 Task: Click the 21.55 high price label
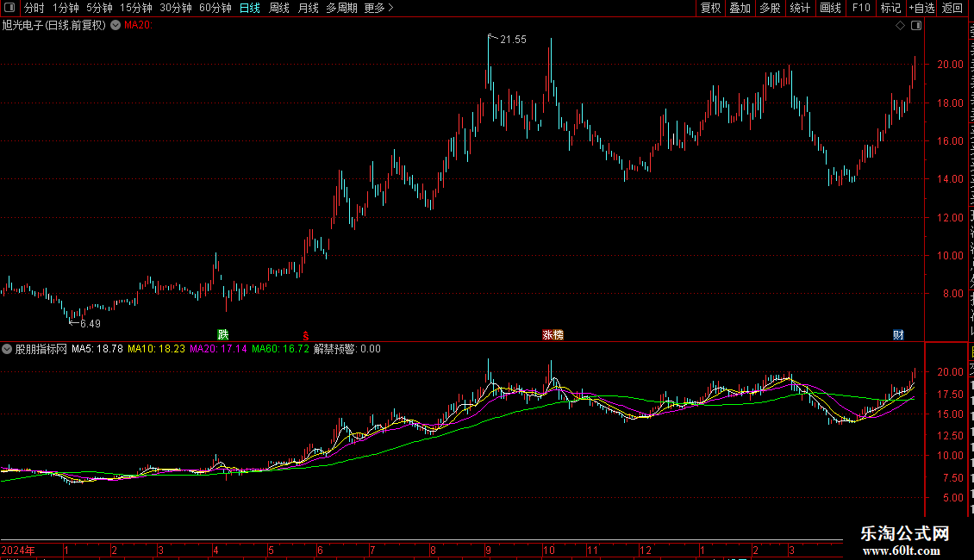coord(513,40)
